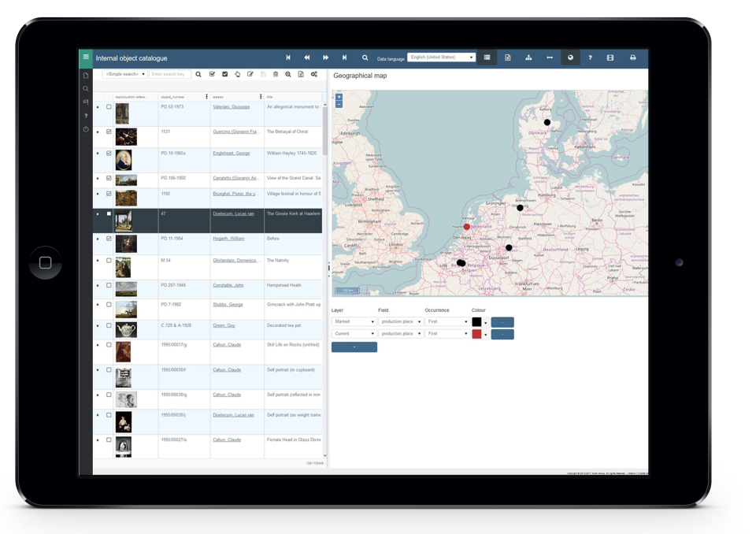
Task: Jump to the last record with the skip-forward arrow
Action: [344, 57]
